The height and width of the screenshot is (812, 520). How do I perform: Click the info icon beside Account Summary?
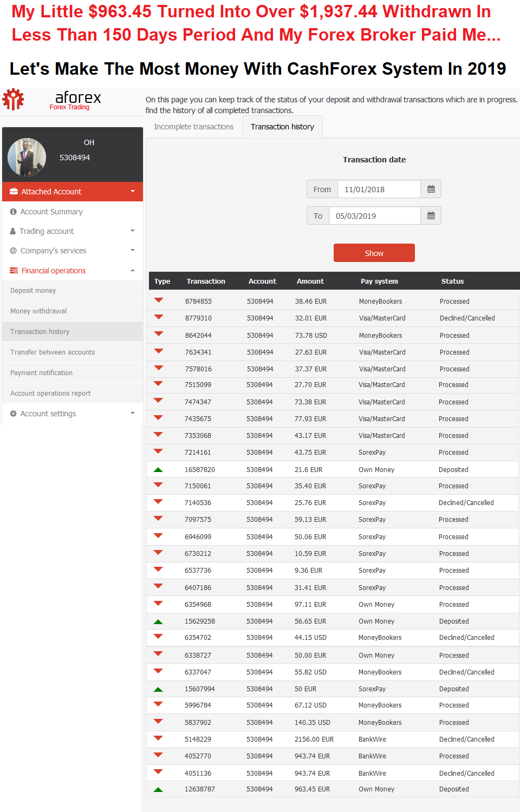13,212
